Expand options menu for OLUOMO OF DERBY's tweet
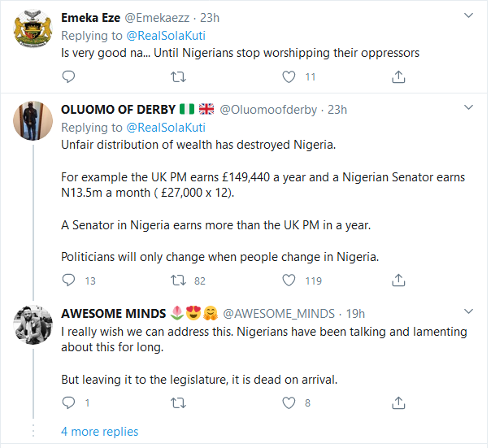This screenshot has width=491, height=448. click(x=468, y=108)
